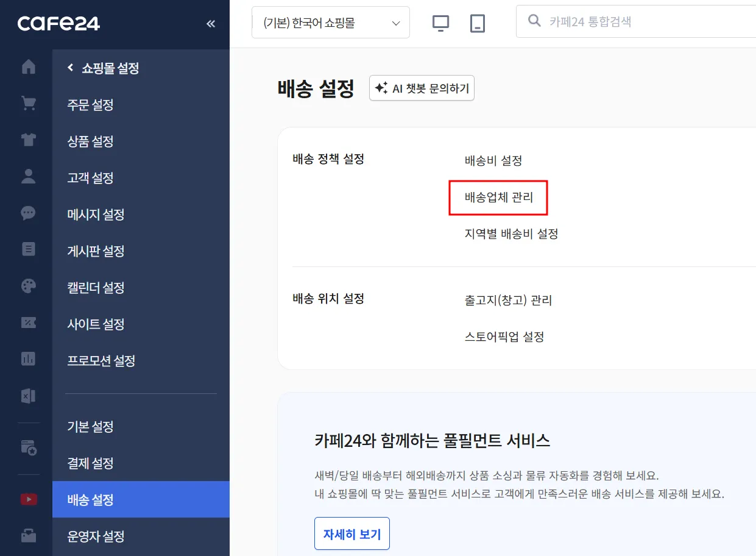Open the design palette icon
The width and height of the screenshot is (756, 556).
pyautogui.click(x=29, y=286)
